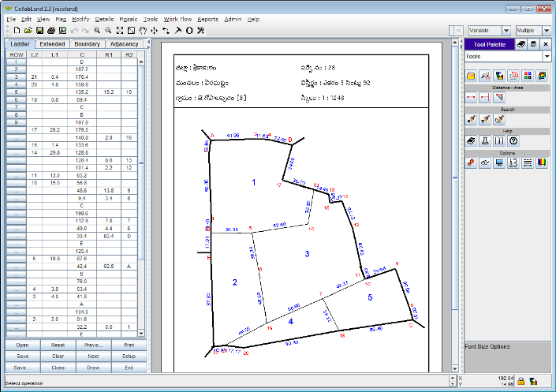Image resolution: width=556 pixels, height=392 pixels.
Task: Click the colored polygon palette tool
Action: point(499,75)
